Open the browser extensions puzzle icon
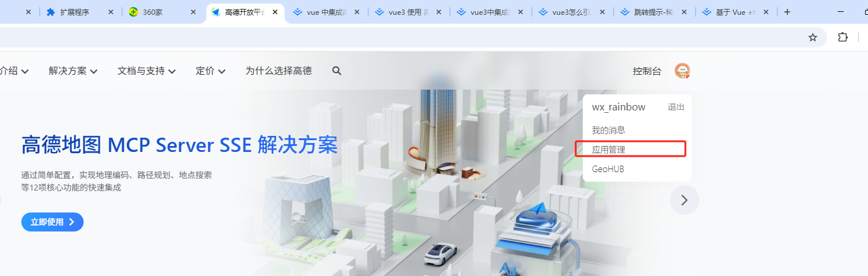 (x=843, y=37)
